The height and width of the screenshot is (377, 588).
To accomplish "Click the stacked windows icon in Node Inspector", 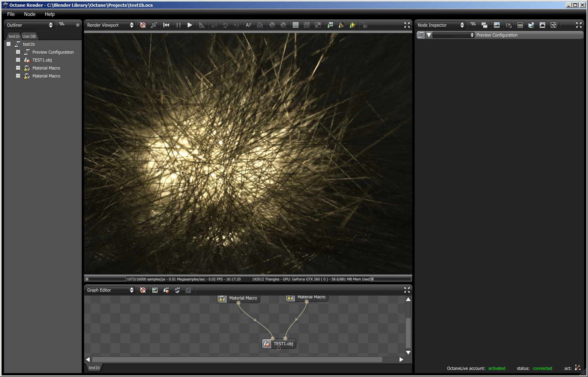I will 484,25.
